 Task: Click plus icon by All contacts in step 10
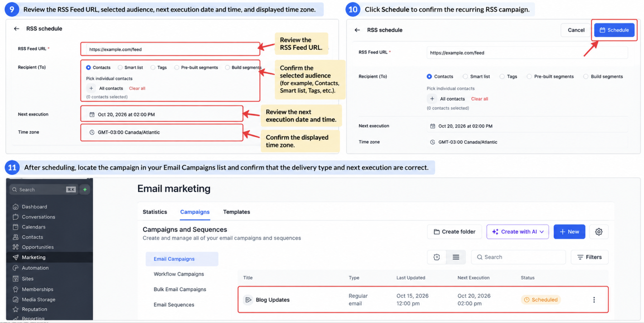point(432,99)
